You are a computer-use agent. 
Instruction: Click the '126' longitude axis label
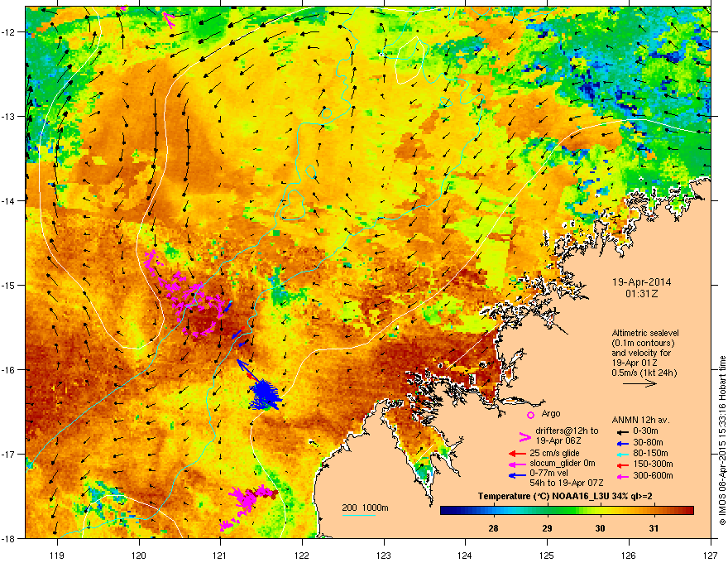629,555
